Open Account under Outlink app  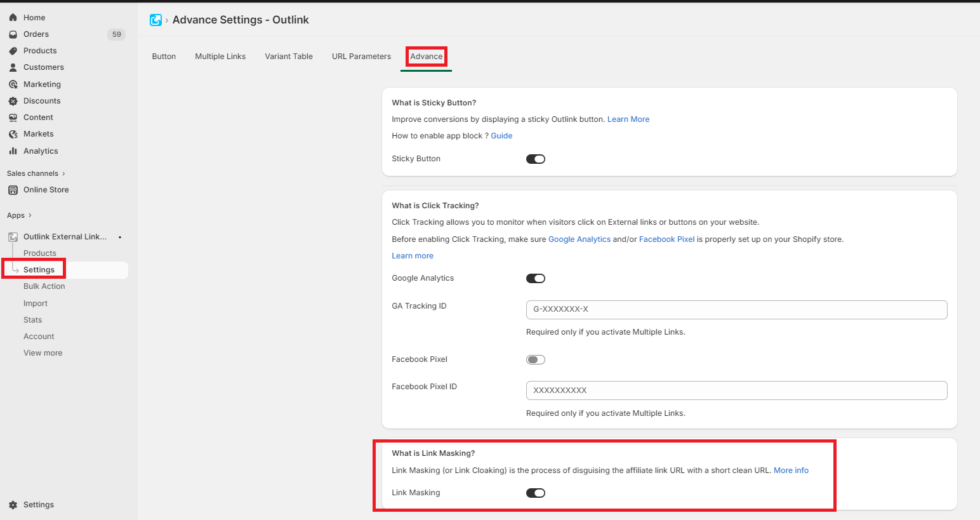[x=39, y=337]
